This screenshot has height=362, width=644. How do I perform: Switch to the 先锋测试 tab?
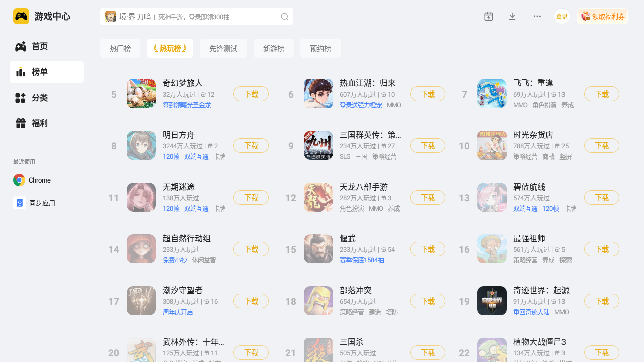tap(223, 48)
